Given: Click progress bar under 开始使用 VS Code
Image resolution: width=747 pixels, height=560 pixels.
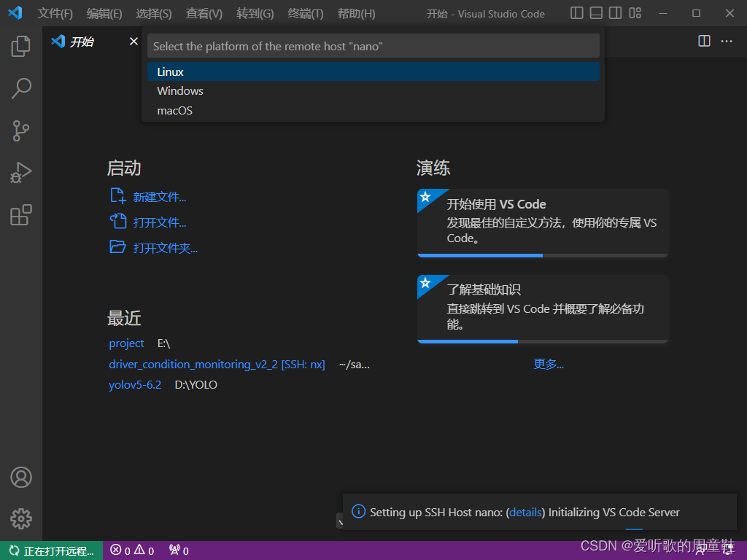Looking at the screenshot, I should pos(543,256).
